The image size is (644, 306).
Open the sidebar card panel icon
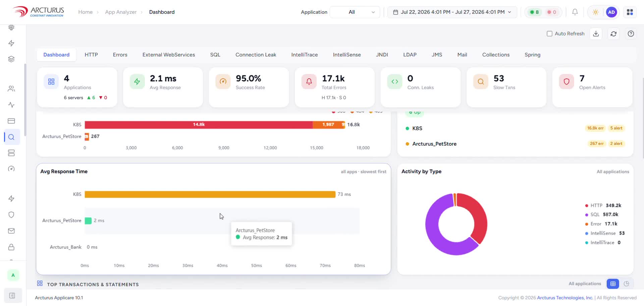[11, 121]
